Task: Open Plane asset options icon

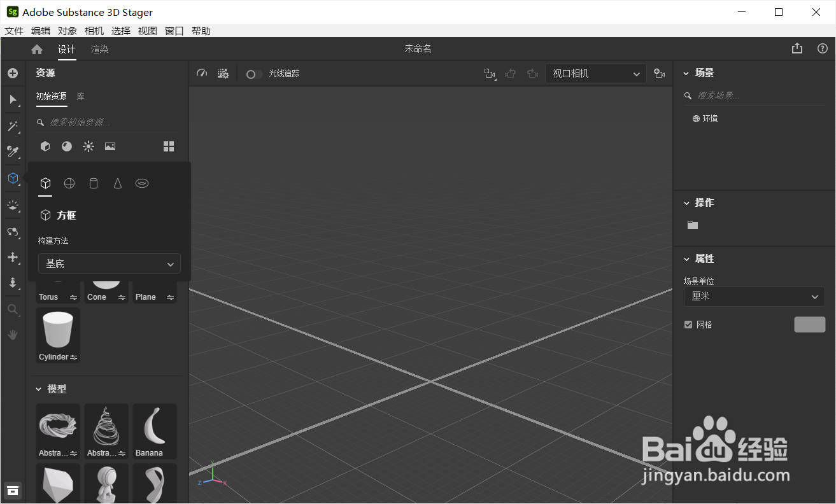Action: 170,297
